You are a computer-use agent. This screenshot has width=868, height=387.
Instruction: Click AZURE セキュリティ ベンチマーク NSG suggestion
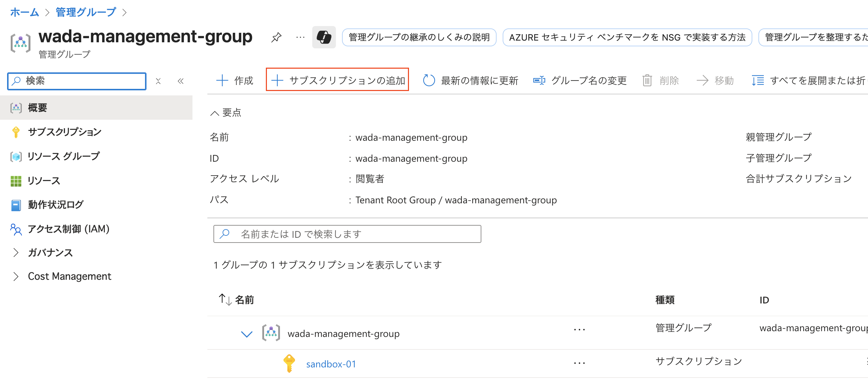(x=627, y=37)
